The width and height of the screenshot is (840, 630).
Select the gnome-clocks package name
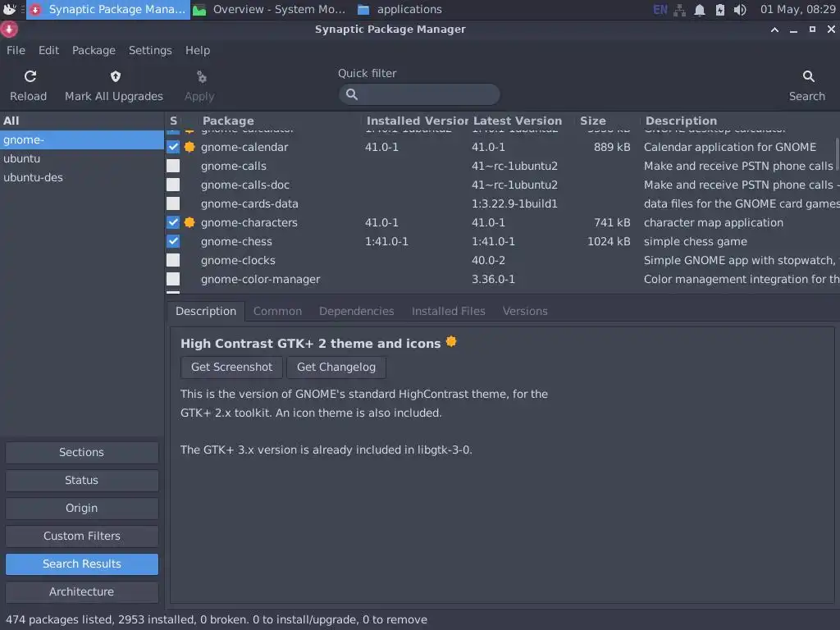[x=238, y=260]
